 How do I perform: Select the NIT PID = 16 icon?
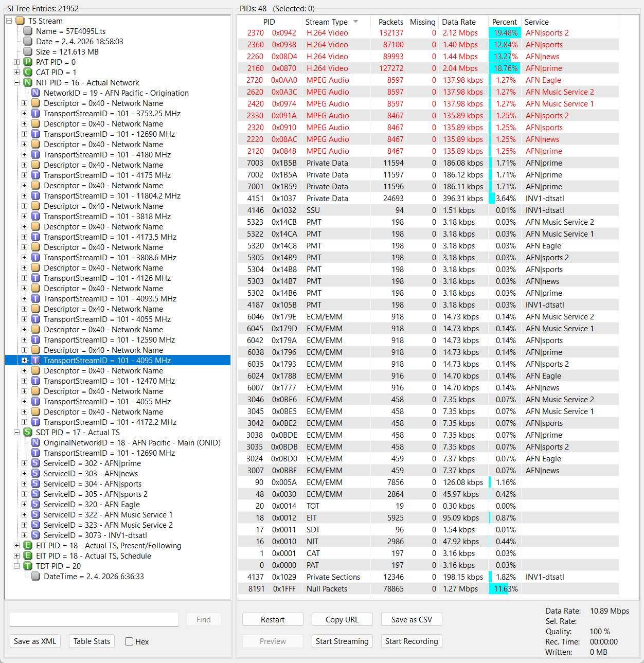(x=28, y=83)
